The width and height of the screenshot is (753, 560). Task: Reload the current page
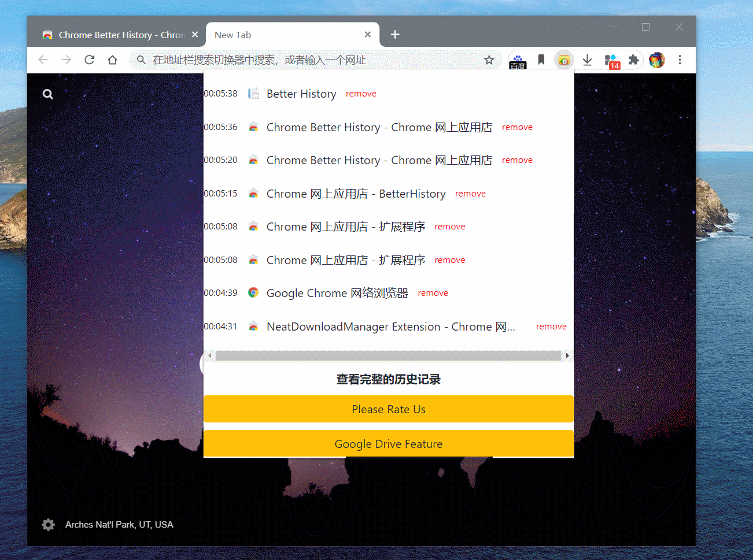tap(90, 60)
